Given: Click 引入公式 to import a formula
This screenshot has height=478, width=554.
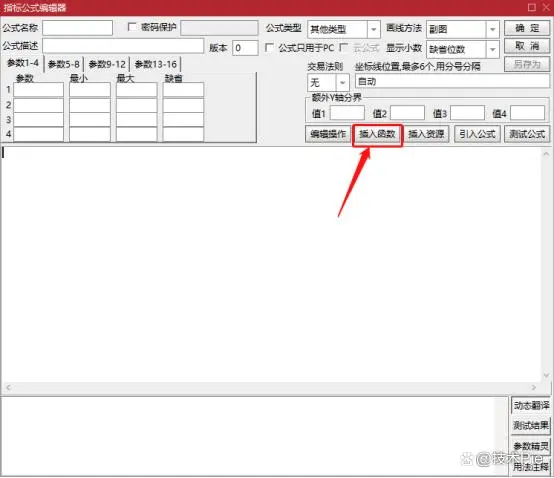Looking at the screenshot, I should [x=477, y=134].
